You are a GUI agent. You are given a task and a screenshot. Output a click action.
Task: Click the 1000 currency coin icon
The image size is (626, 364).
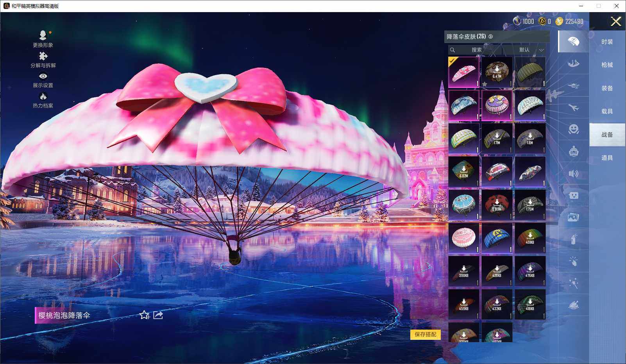coord(517,21)
